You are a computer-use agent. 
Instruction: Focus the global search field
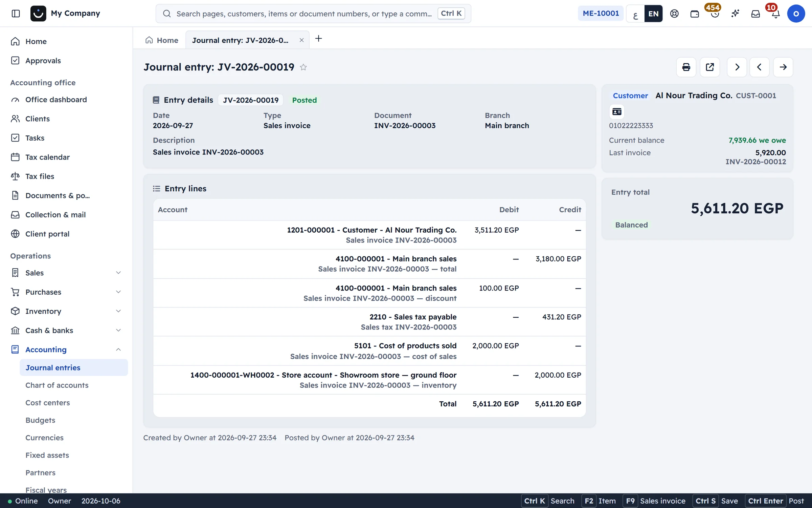pyautogui.click(x=313, y=14)
